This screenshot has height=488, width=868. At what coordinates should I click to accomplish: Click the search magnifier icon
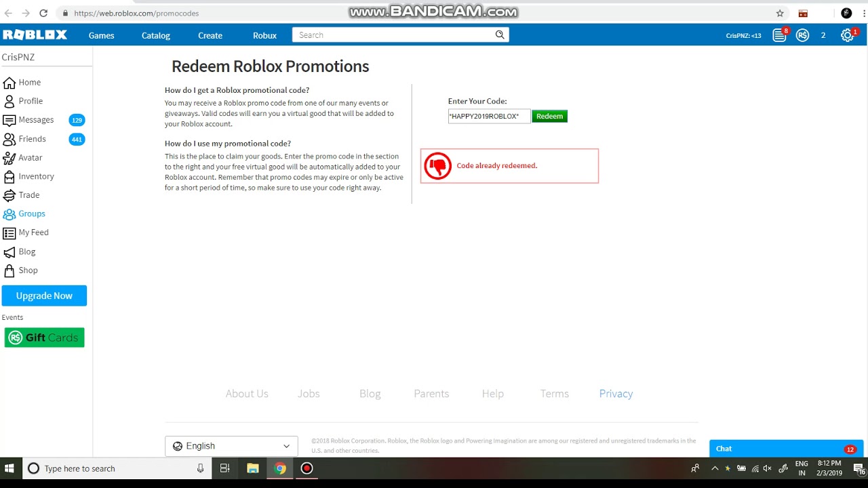(x=500, y=35)
